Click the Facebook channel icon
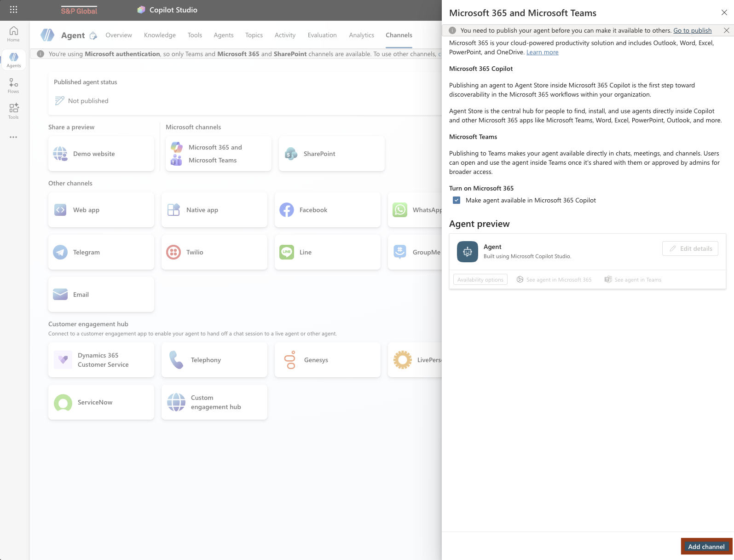The image size is (734, 560). point(287,210)
